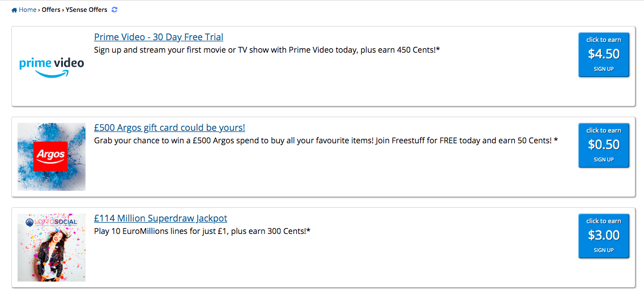Open £500 Argos gift card offer link
Viewport: 644px width, 294px height.
point(169,127)
